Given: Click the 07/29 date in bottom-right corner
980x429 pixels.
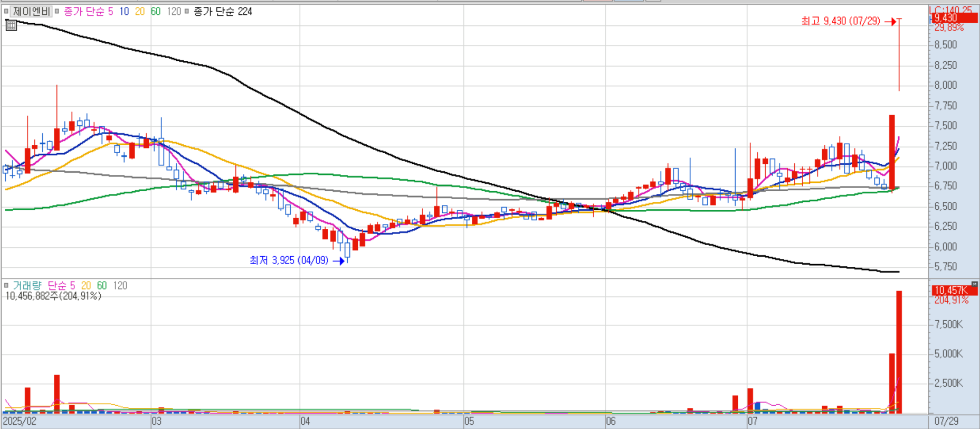Looking at the screenshot, I should 946,421.
